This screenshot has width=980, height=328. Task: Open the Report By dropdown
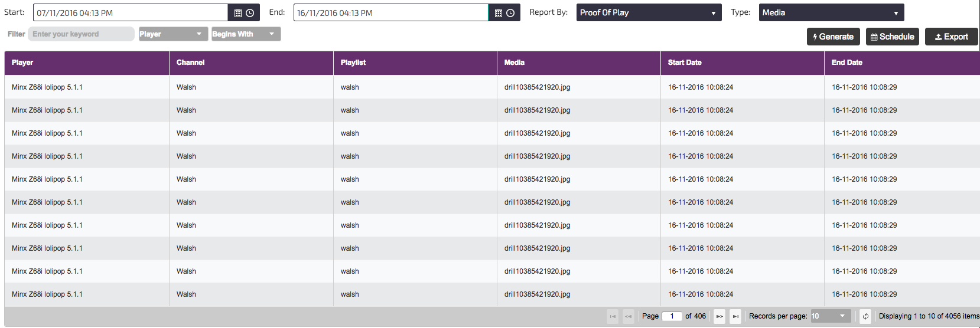[x=649, y=12]
